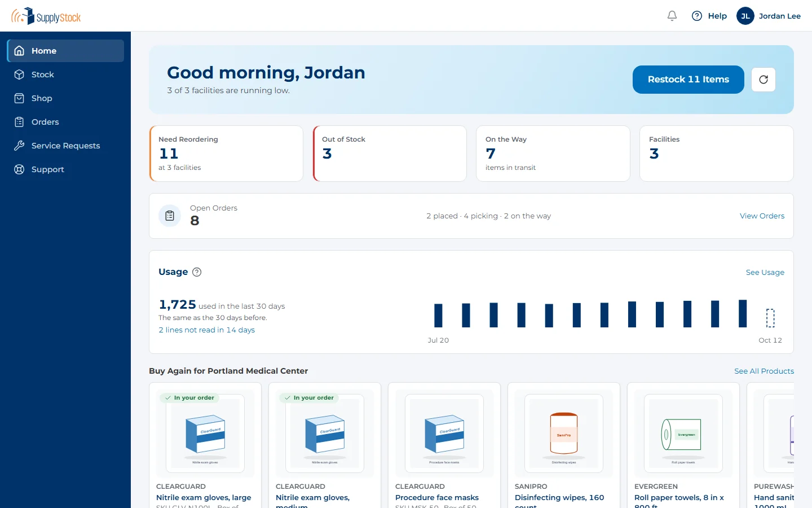This screenshot has height=508, width=812.
Task: Open the Help link text
Action: click(717, 16)
